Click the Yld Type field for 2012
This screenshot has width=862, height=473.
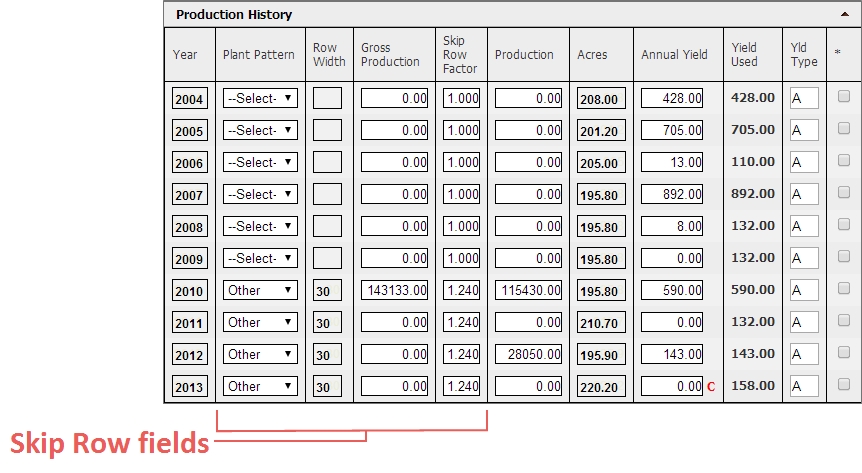pyautogui.click(x=804, y=354)
